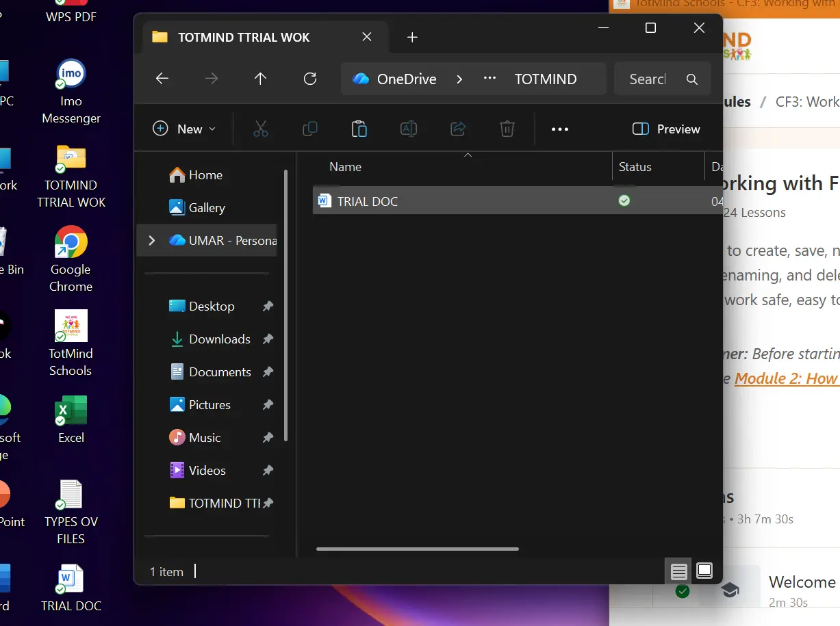The height and width of the screenshot is (626, 840).
Task: Expand the UMAR - Personal tree node
Action: pos(152,240)
